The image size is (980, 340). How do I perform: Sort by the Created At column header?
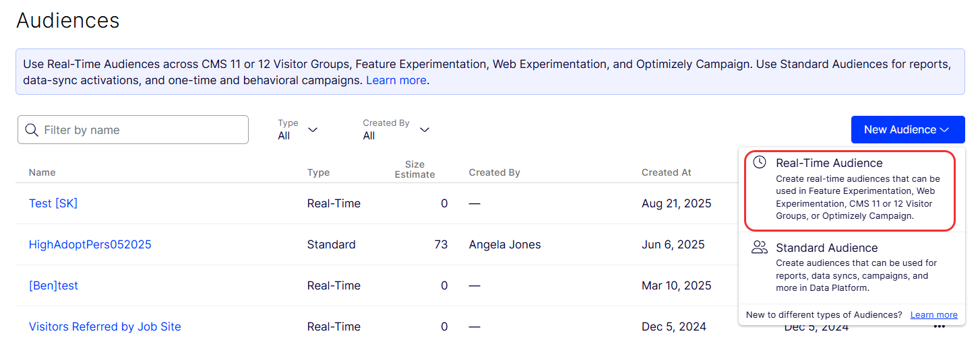666,172
